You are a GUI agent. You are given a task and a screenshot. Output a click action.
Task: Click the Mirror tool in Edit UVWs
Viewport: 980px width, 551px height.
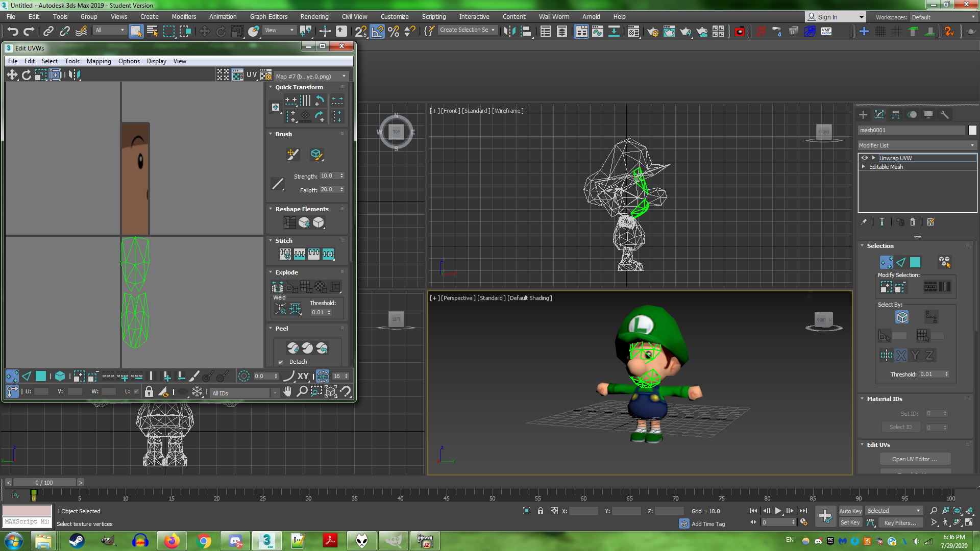[x=75, y=74]
